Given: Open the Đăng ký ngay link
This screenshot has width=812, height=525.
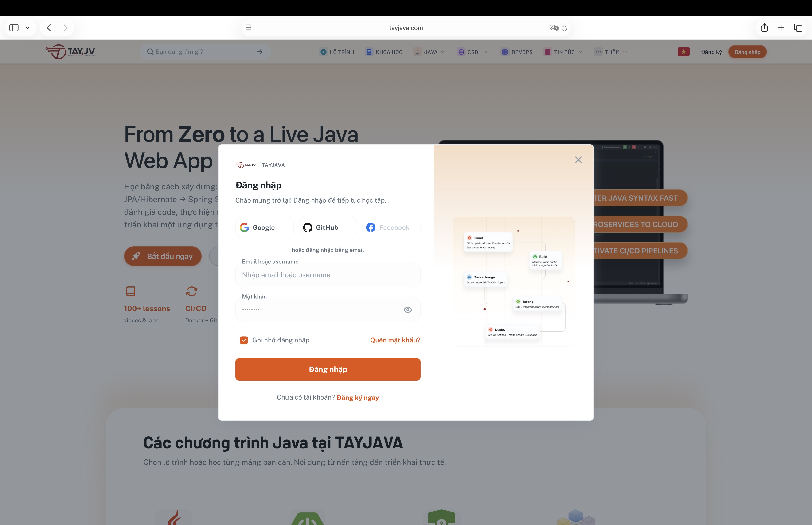Looking at the screenshot, I should (358, 397).
